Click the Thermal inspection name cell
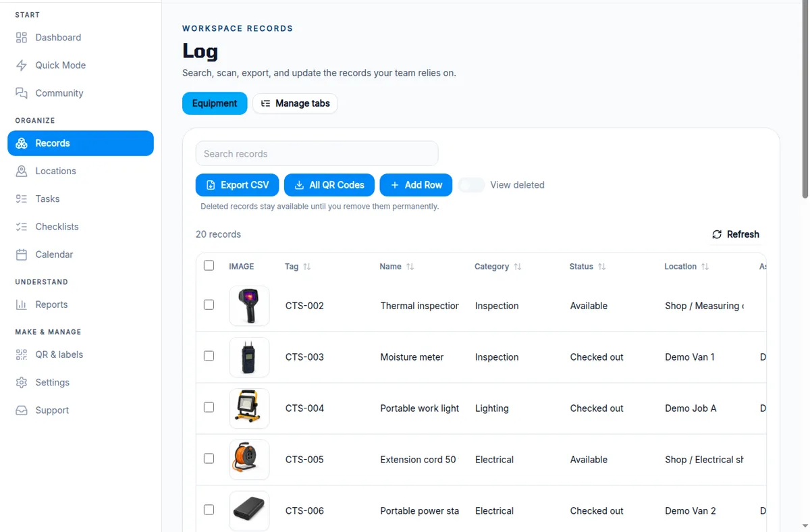This screenshot has width=810, height=532. point(419,306)
